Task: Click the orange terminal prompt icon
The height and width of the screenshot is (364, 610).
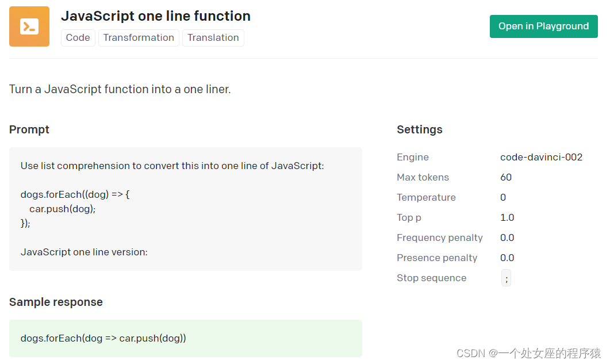Action: [29, 26]
